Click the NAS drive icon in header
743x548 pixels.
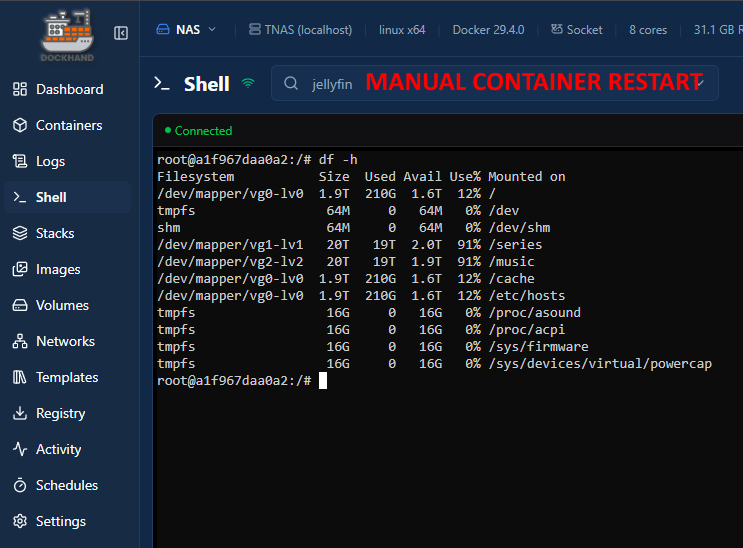(163, 30)
